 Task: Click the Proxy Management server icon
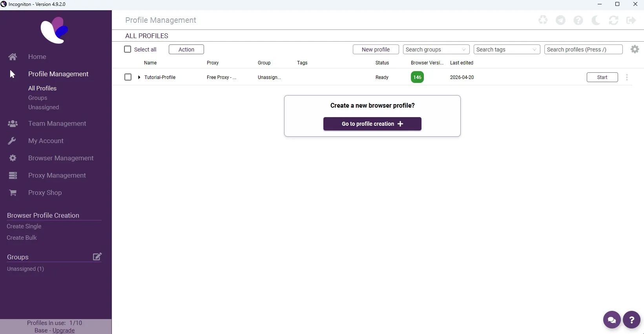(x=13, y=175)
